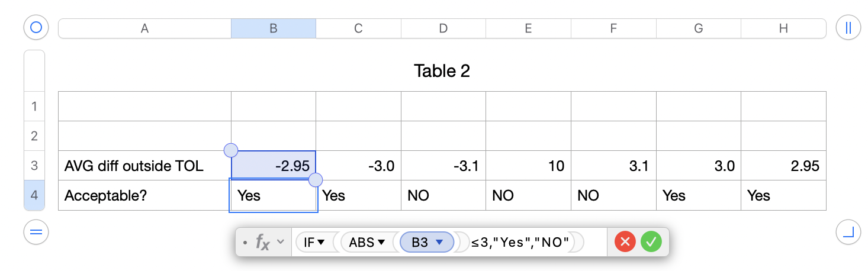The width and height of the screenshot is (868, 271).
Task: Click the "AVG diff outside TOL" cell
Action: point(144,166)
